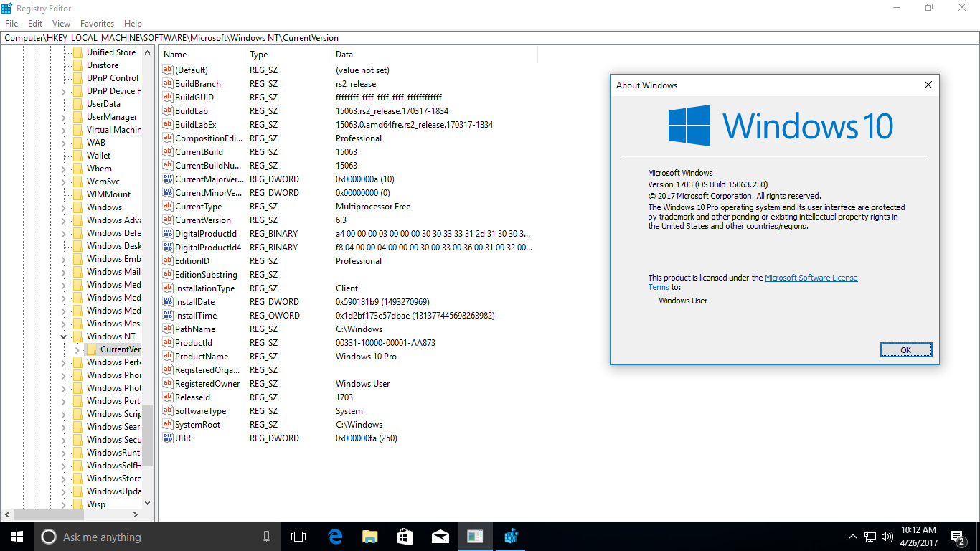Select the Wisp tree key
The image size is (980, 551).
click(x=96, y=504)
